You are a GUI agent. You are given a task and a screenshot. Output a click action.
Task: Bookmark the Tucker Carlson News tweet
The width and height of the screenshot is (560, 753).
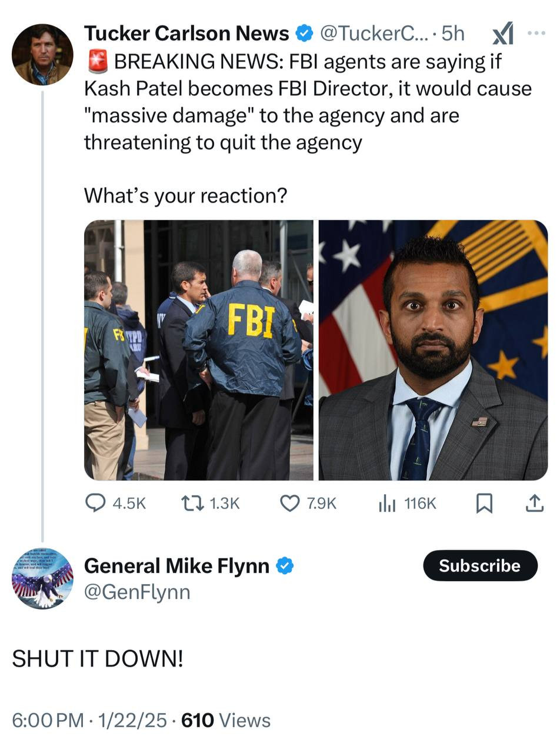tap(484, 503)
